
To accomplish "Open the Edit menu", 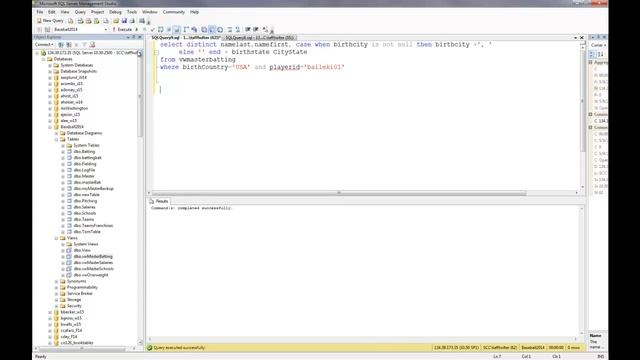I will click(x=51, y=12).
